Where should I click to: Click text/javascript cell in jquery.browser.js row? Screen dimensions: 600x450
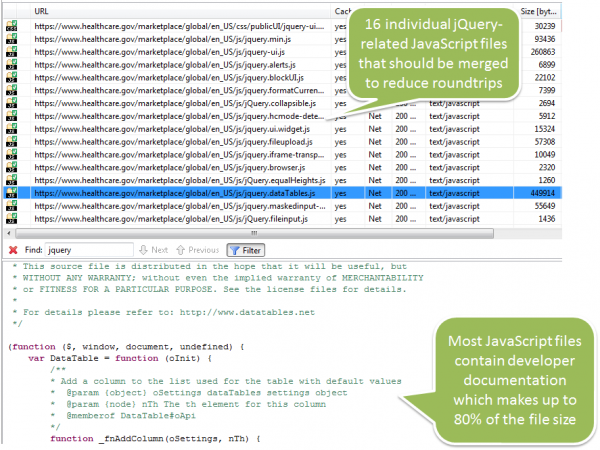[x=454, y=168]
